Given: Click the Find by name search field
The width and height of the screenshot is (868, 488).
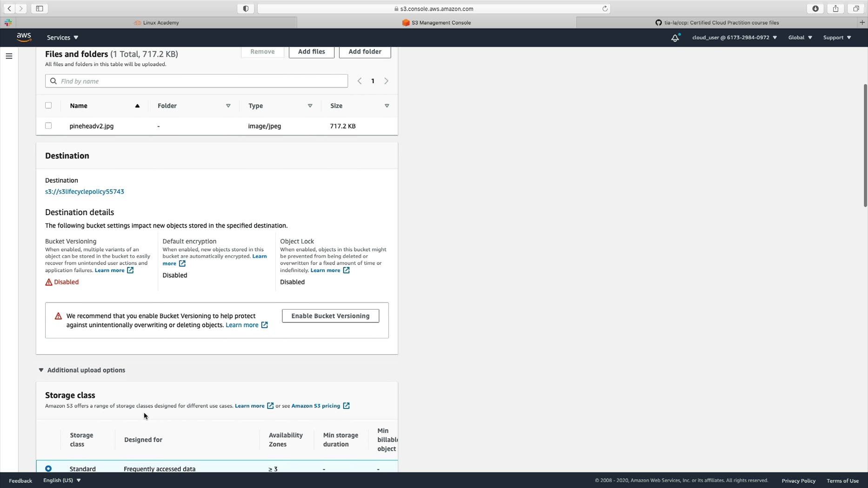Looking at the screenshot, I should (x=196, y=81).
